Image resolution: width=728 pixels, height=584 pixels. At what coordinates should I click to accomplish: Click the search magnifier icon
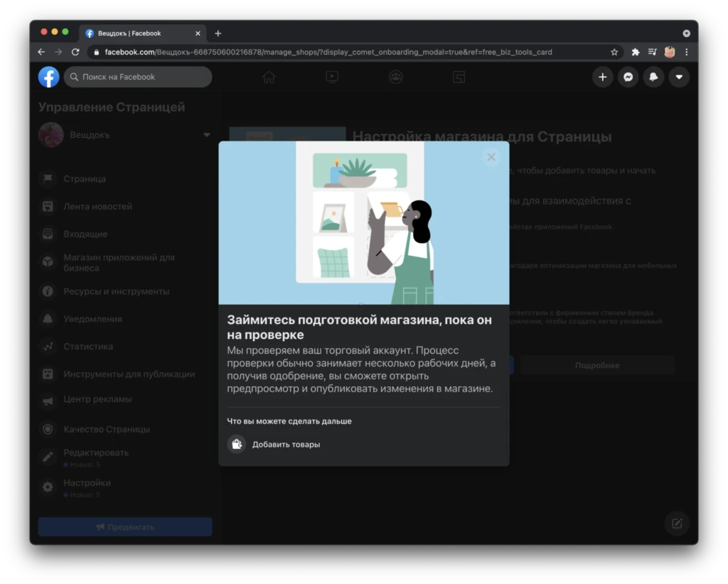(x=74, y=77)
